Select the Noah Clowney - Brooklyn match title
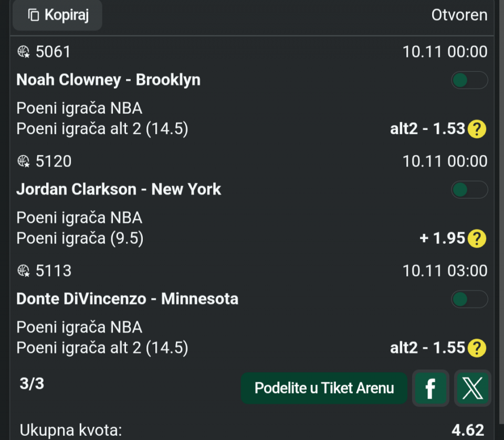Viewport: 504px width, 440px height. (109, 80)
